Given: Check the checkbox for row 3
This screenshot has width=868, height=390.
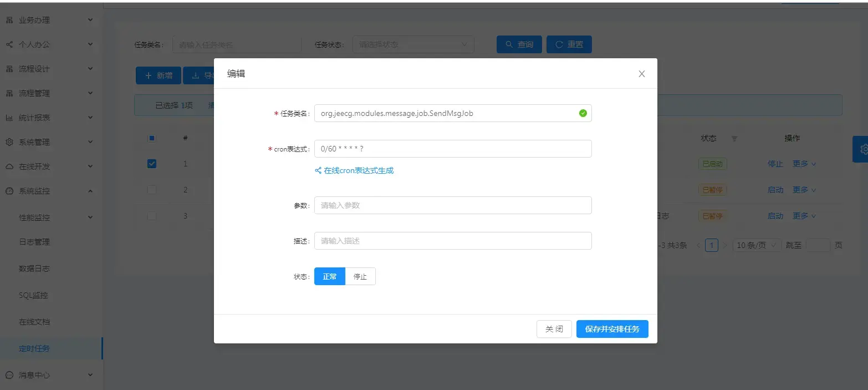Looking at the screenshot, I should (152, 216).
